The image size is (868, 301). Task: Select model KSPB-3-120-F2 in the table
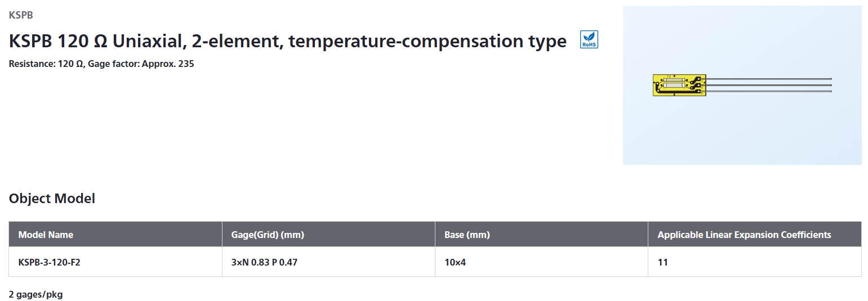click(x=50, y=262)
